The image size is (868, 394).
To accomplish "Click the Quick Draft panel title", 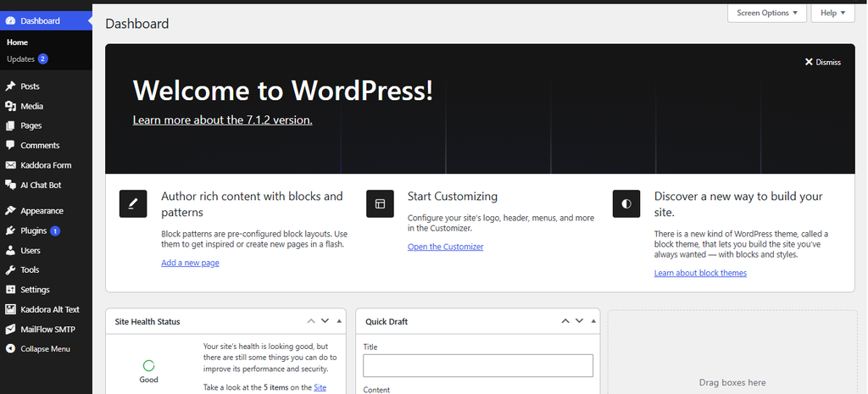I will coord(387,321).
